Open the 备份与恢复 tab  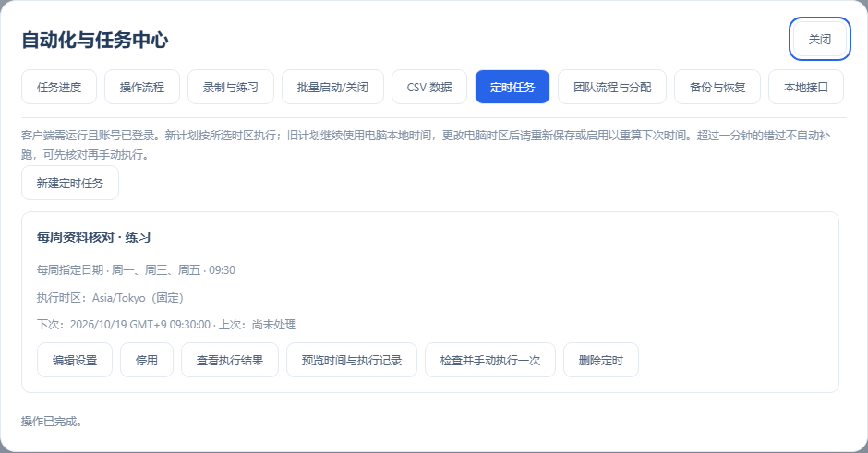click(717, 87)
